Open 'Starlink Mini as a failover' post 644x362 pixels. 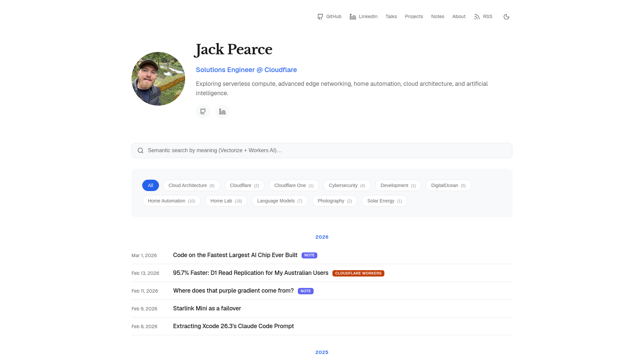pos(207,308)
